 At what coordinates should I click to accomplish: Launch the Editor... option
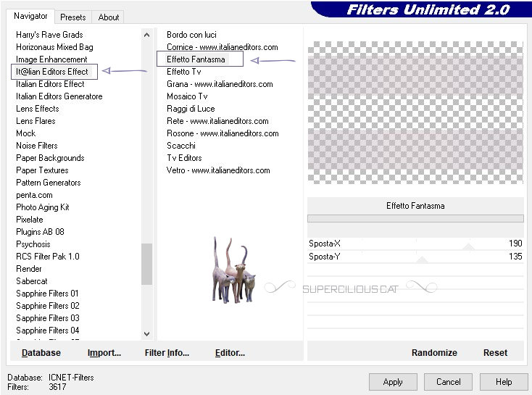230,353
